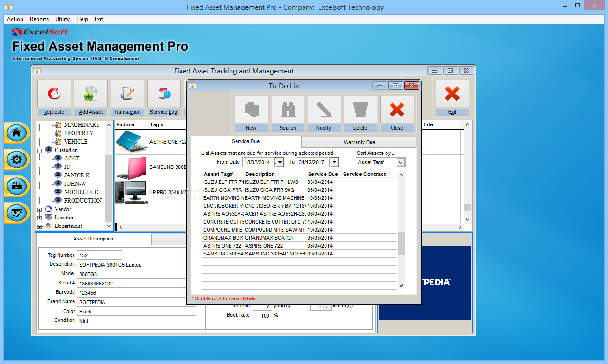Viewport: 608px width, 364px height.
Task: Click the notepad edit sidebar button
Action: (16, 213)
